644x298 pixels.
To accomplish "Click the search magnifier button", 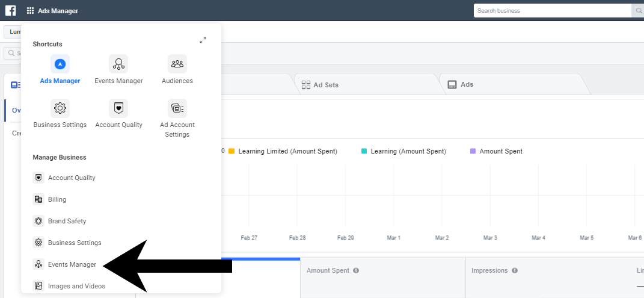I will pos(637,11).
